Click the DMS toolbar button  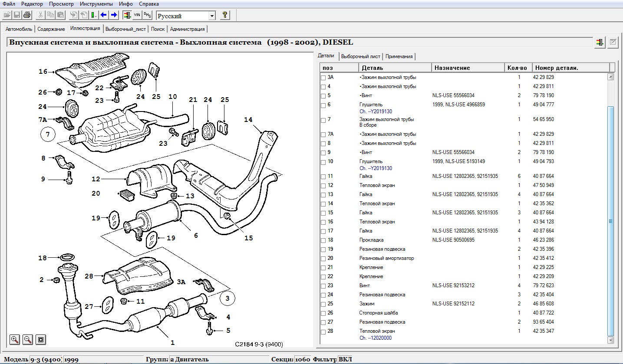pos(147,15)
